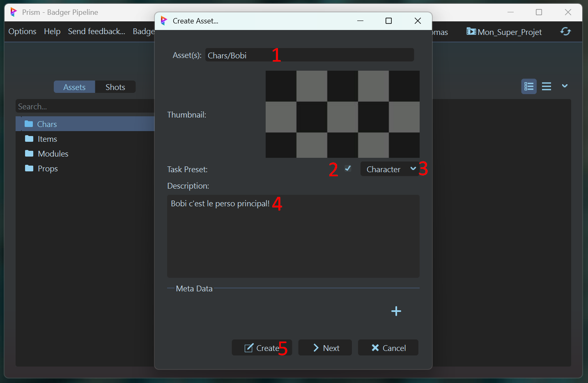
Task: Click the Next button
Action: click(325, 348)
